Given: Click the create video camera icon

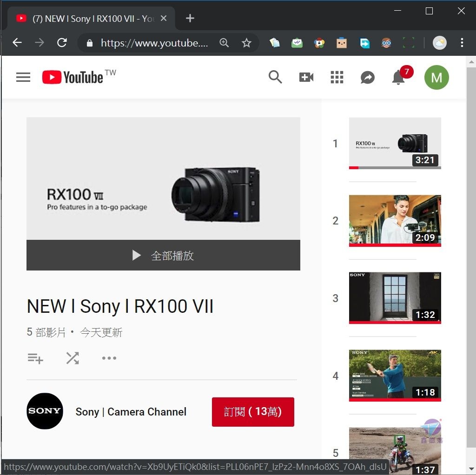Looking at the screenshot, I should pos(306,77).
